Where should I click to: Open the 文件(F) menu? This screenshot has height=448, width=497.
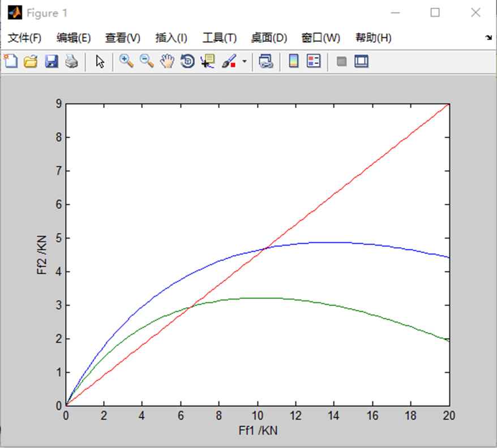point(24,38)
